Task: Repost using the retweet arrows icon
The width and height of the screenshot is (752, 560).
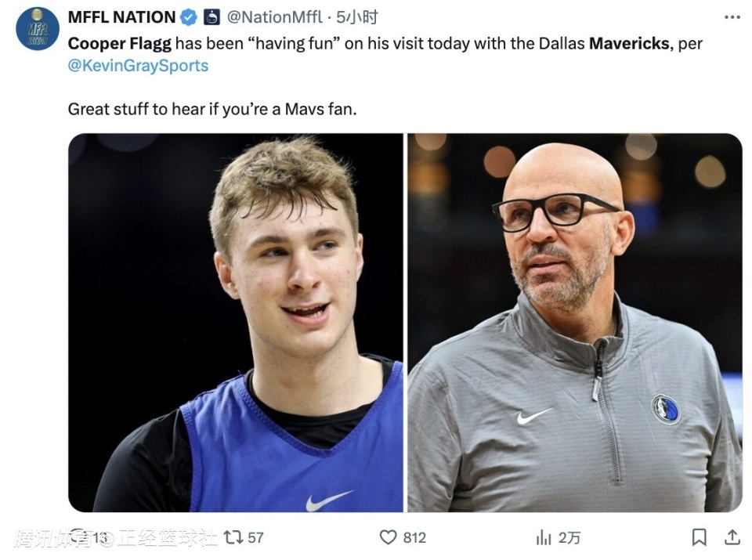Action: click(x=233, y=537)
